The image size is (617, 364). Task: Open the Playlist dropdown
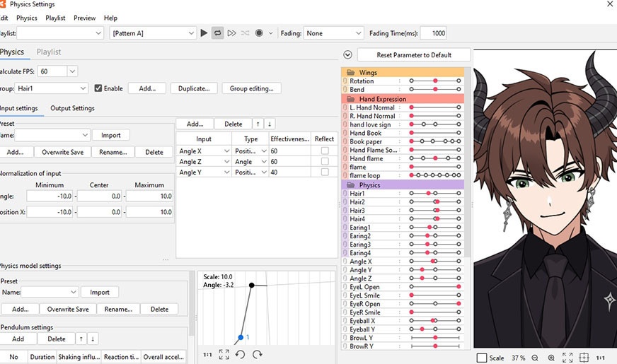pos(60,33)
